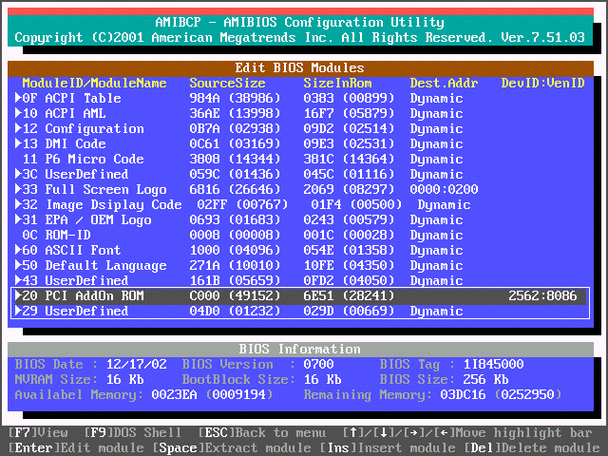Select the DMI Code module name

pos(75,144)
